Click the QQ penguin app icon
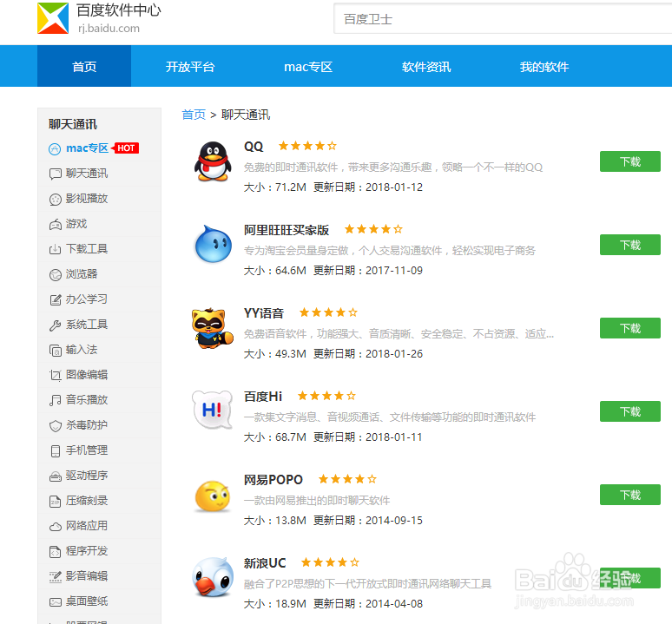 click(213, 162)
